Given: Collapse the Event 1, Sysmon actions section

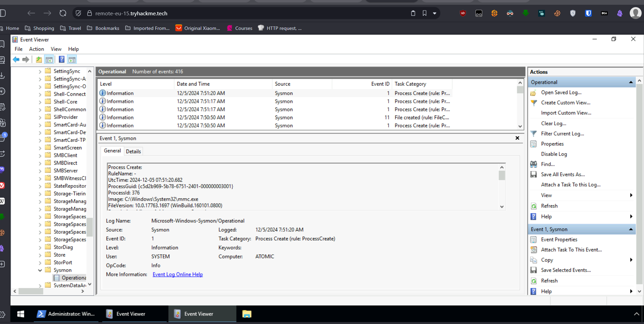Looking at the screenshot, I should pyautogui.click(x=631, y=229).
